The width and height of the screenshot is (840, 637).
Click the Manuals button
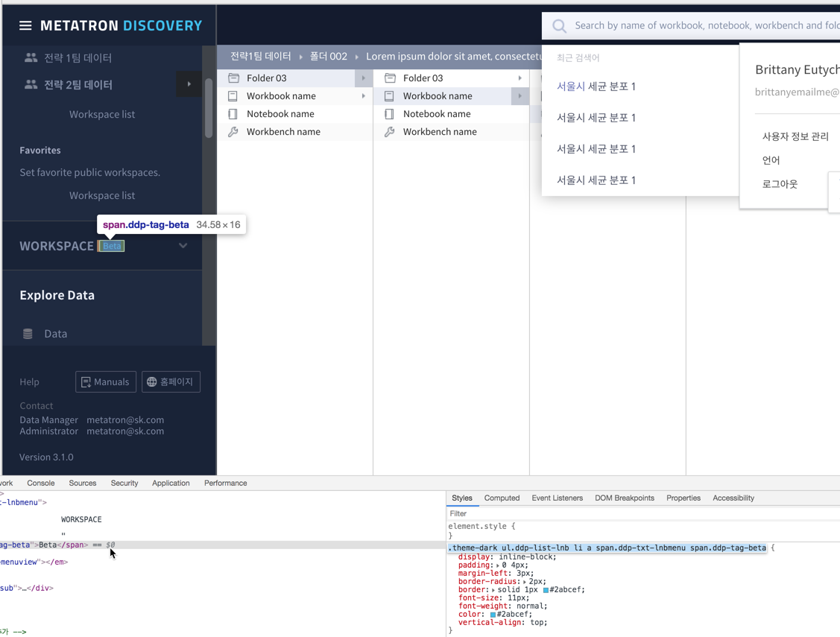[x=106, y=381]
